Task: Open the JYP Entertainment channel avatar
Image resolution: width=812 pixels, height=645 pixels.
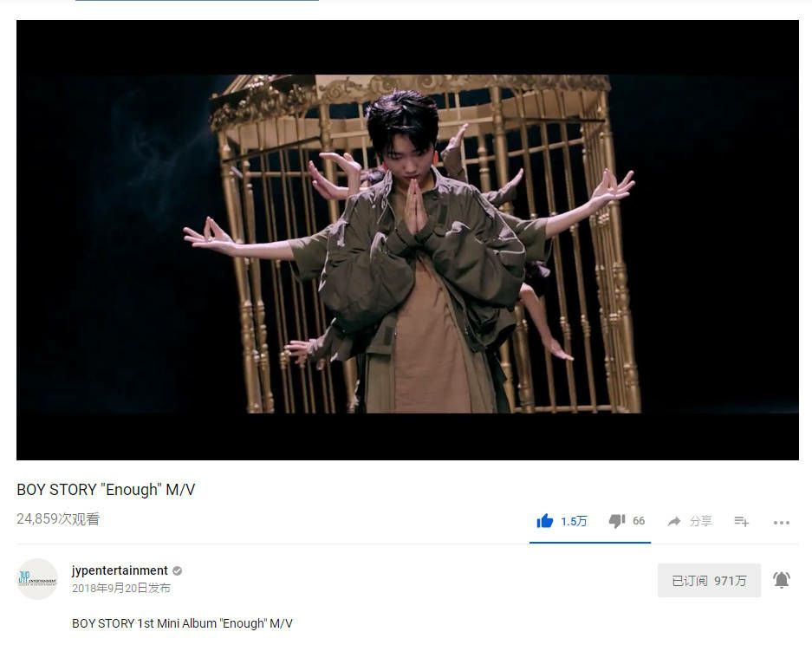Action: point(37,579)
